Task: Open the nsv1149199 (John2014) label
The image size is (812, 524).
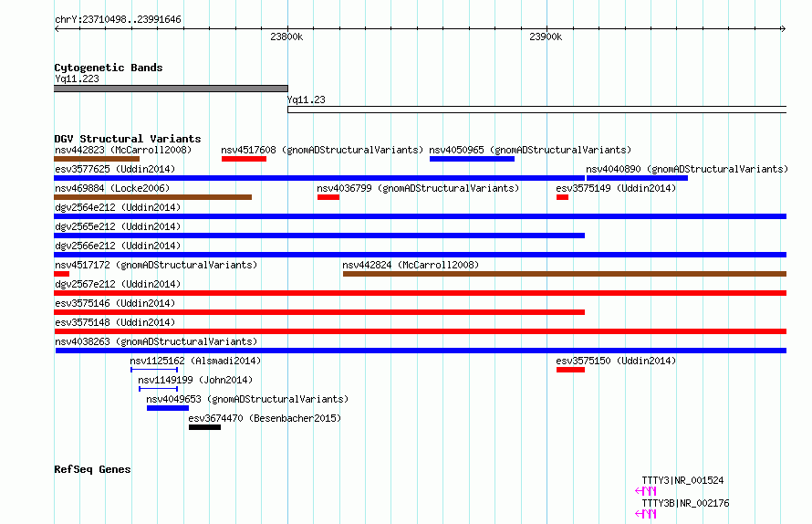Action: pyautogui.click(x=195, y=380)
